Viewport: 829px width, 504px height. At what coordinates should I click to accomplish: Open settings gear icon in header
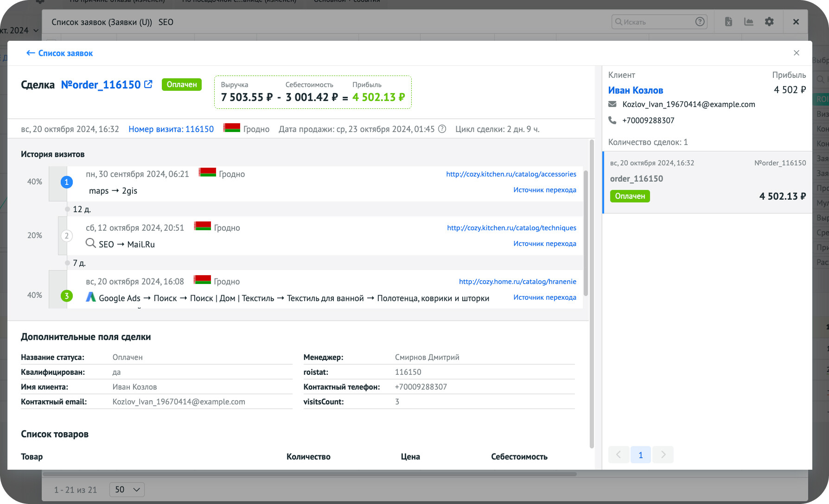pyautogui.click(x=769, y=22)
